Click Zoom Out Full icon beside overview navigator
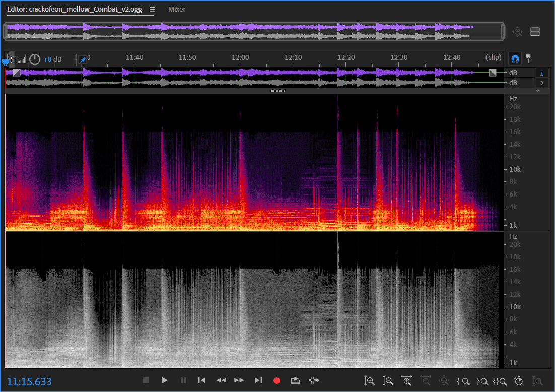 pyautogui.click(x=518, y=32)
